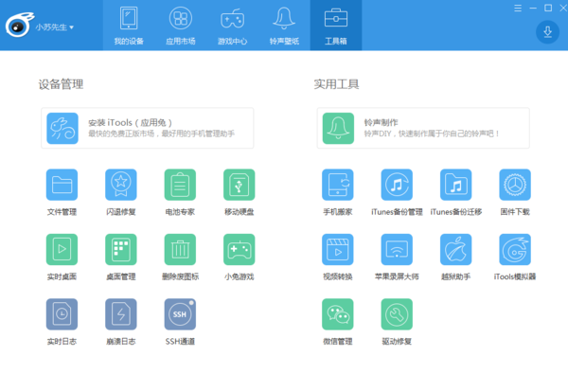568x392 pixels.
Task: Switch to the 应用市场 tab
Action: click(181, 26)
